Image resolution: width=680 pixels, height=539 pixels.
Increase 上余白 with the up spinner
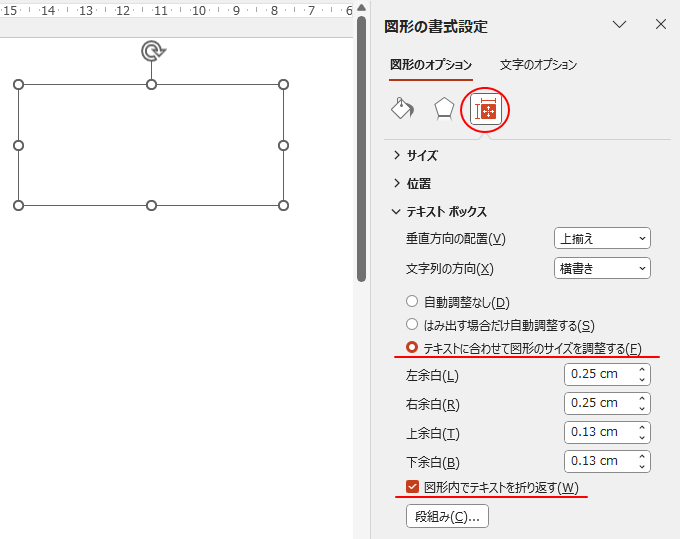coord(642,428)
